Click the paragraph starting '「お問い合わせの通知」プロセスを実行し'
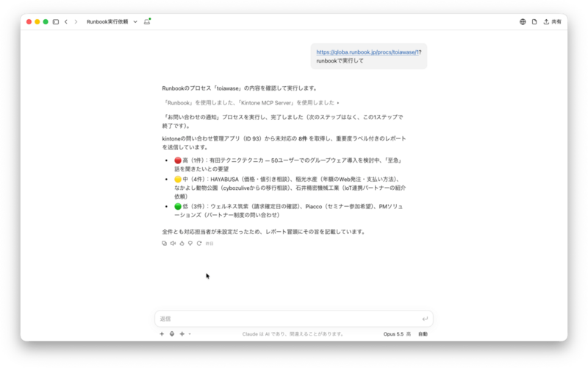Screen dimensions: 588x368 point(283,121)
